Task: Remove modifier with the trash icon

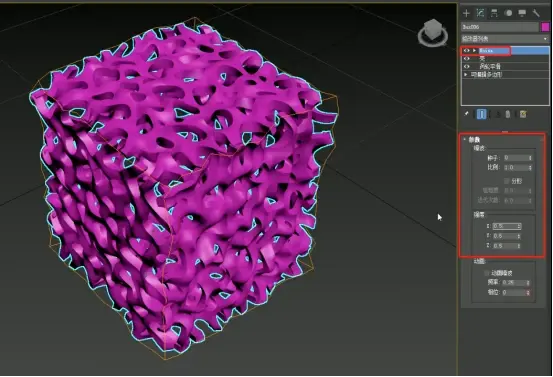Action: [x=508, y=114]
